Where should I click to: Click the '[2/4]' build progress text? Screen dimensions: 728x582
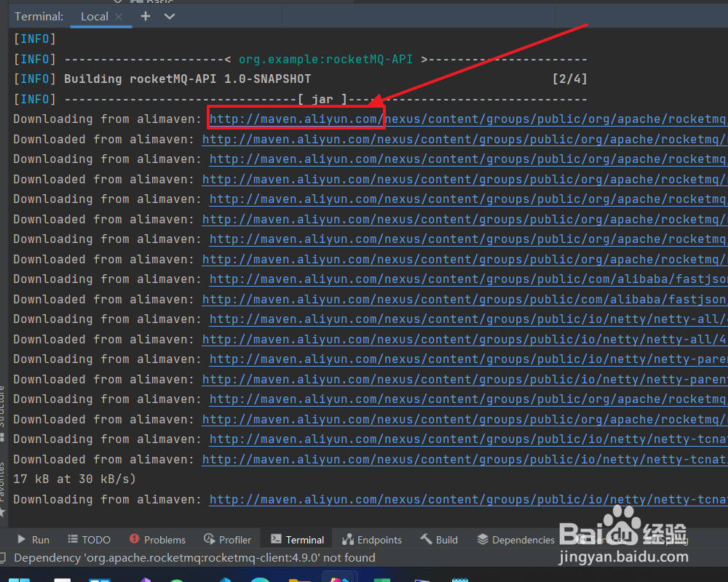pyautogui.click(x=570, y=79)
